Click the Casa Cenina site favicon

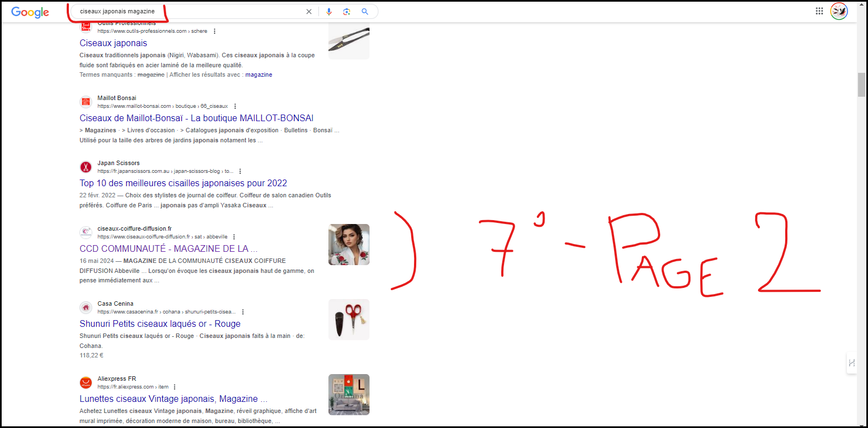pos(86,307)
